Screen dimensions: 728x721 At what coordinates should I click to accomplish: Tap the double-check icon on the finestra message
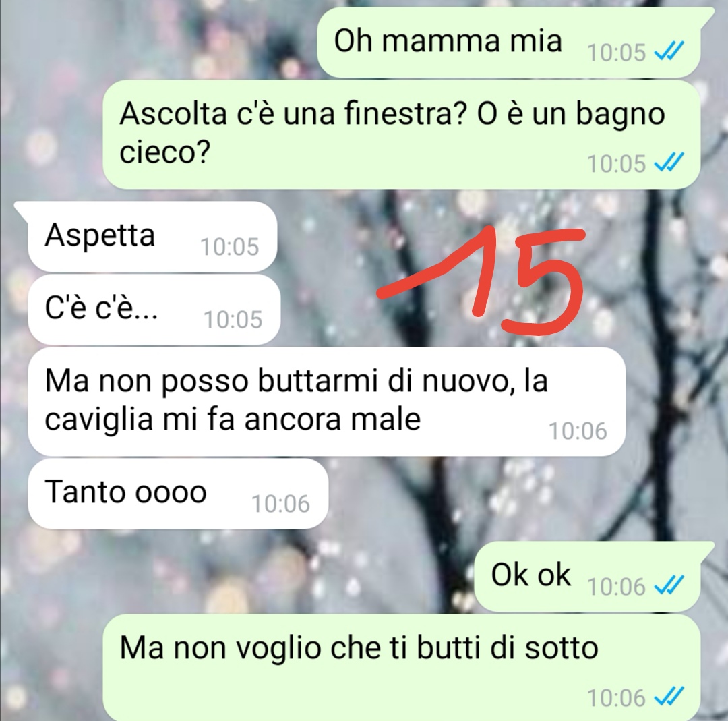point(669,163)
